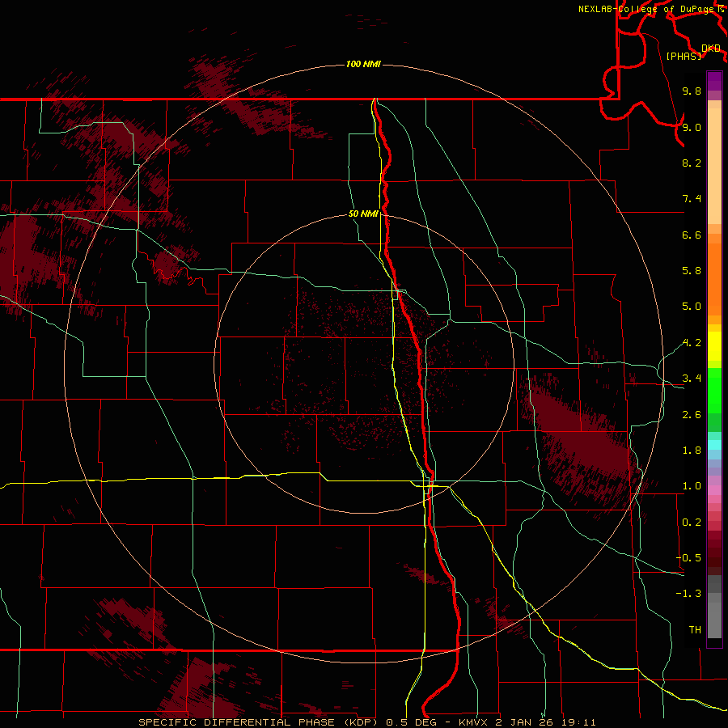The width and height of the screenshot is (728, 728).
Task: Click the 8.2 value on the color scale
Action: pos(692,163)
